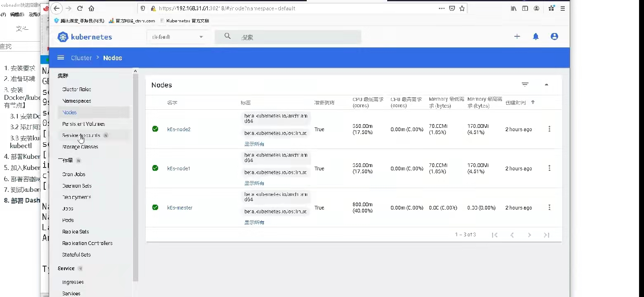
Task: Open the k8s-node1 node details
Action: (x=179, y=168)
